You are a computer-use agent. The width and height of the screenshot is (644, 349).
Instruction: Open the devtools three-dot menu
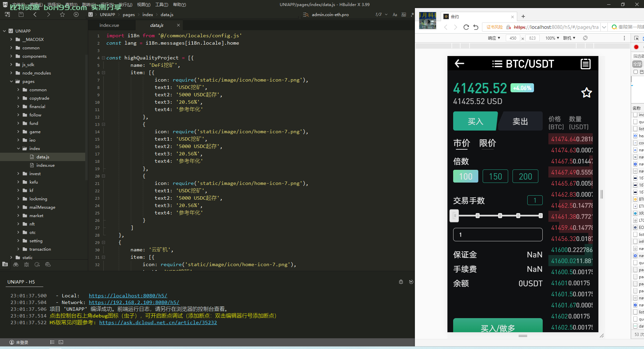624,38
